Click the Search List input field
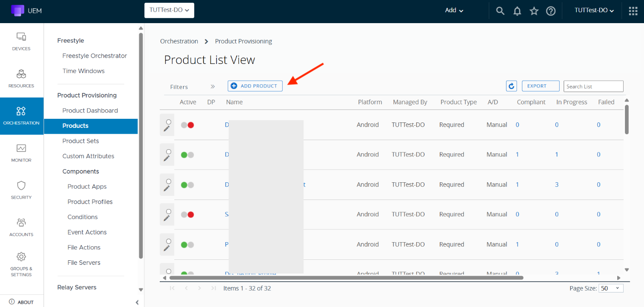The height and width of the screenshot is (307, 644). (x=593, y=87)
